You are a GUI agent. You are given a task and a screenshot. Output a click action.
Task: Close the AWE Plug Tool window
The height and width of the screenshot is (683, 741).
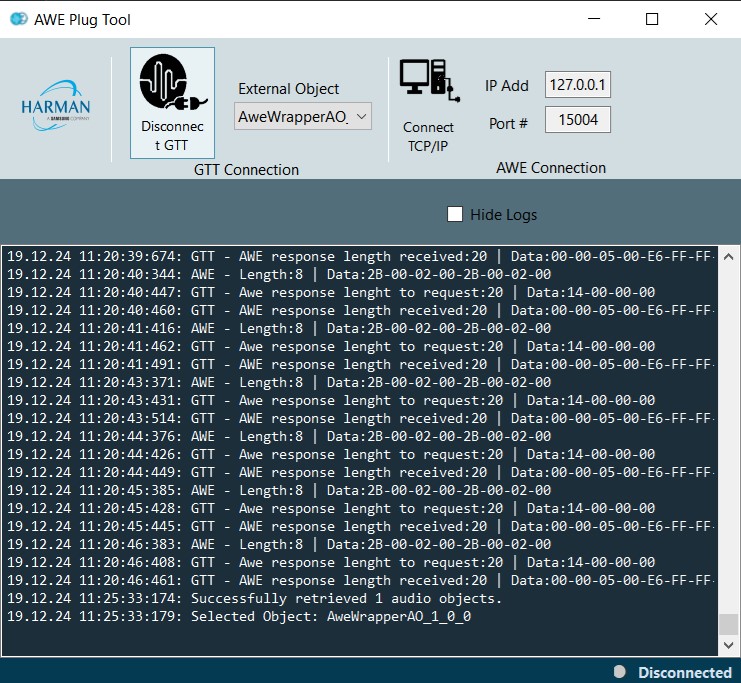[711, 19]
